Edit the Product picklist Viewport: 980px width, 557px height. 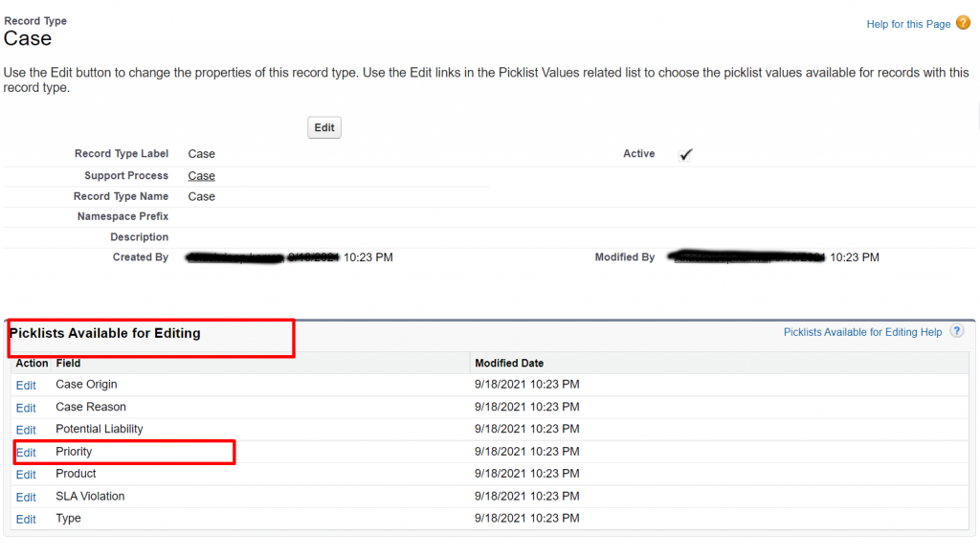[x=26, y=475]
